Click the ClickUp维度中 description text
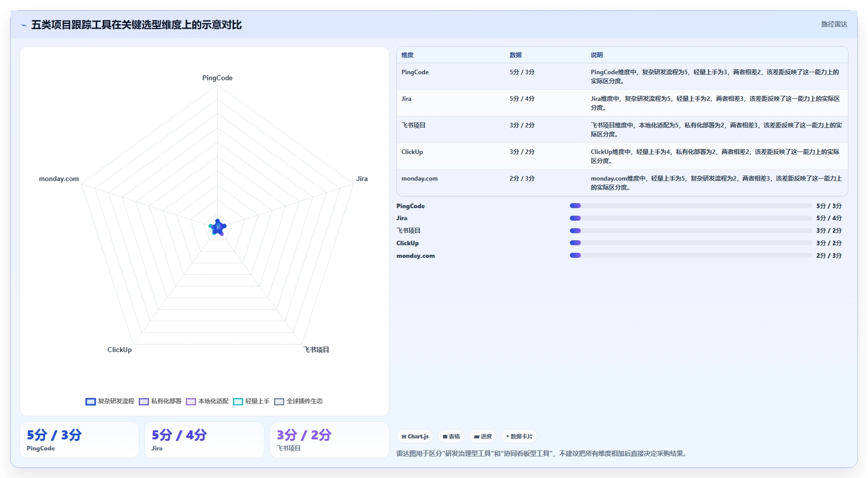868x478 pixels. coord(715,156)
